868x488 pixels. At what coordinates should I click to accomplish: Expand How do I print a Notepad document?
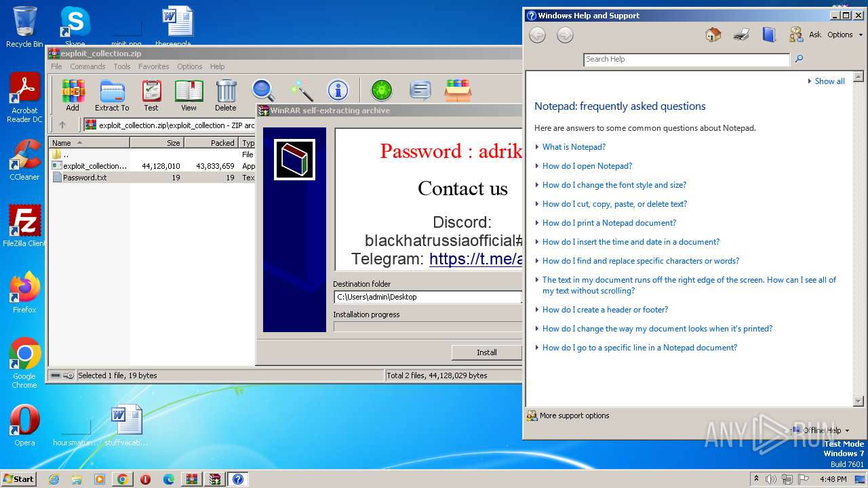click(609, 223)
